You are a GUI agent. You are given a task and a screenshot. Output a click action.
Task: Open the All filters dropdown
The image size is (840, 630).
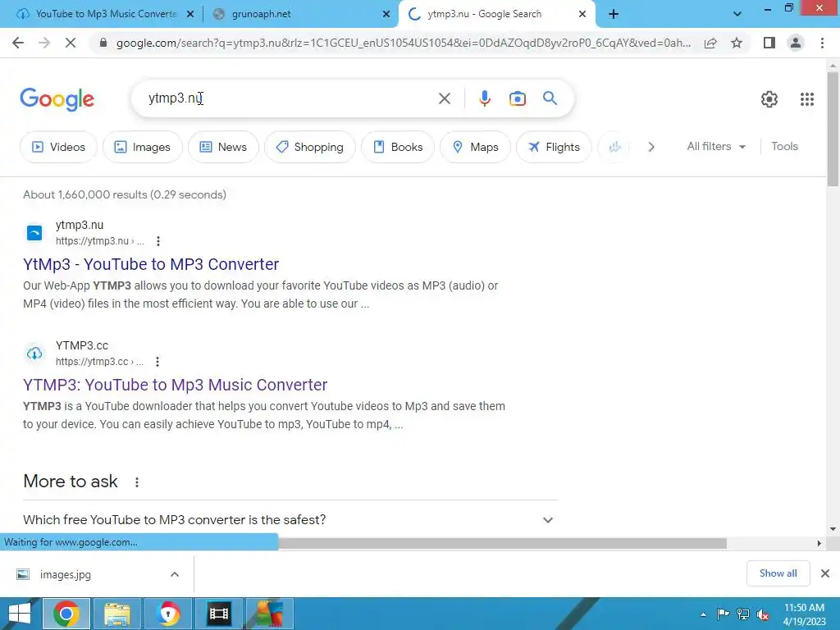point(716,146)
